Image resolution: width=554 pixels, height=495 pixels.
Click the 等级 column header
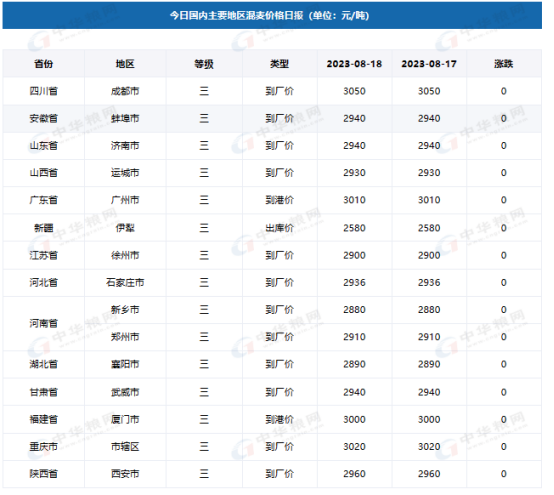point(204,64)
